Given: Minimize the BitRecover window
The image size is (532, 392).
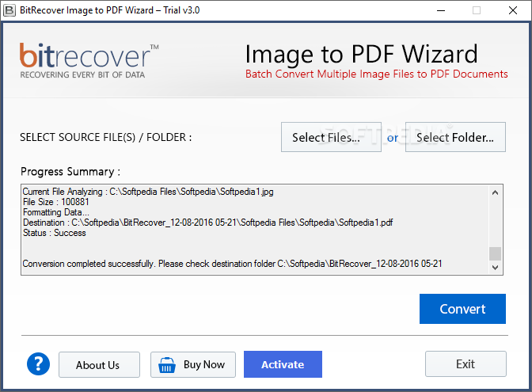Looking at the screenshot, I should 441,10.
